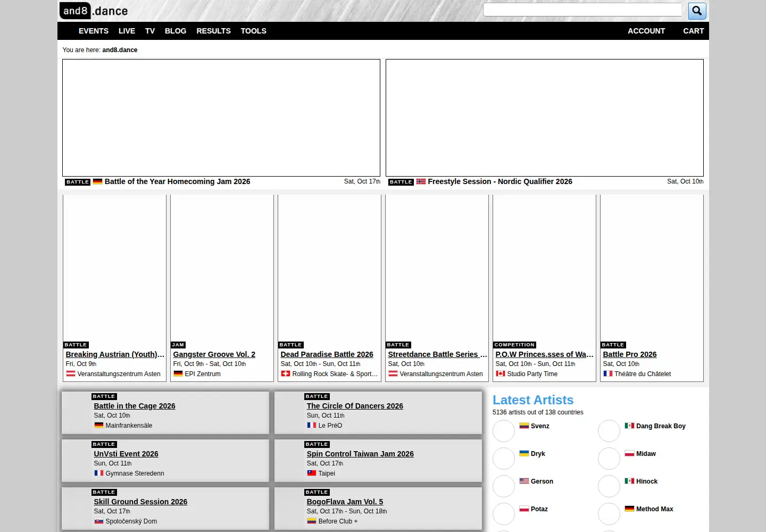766x532 pixels.
Task: Click the German flag beside Method Max
Action: pos(629,509)
